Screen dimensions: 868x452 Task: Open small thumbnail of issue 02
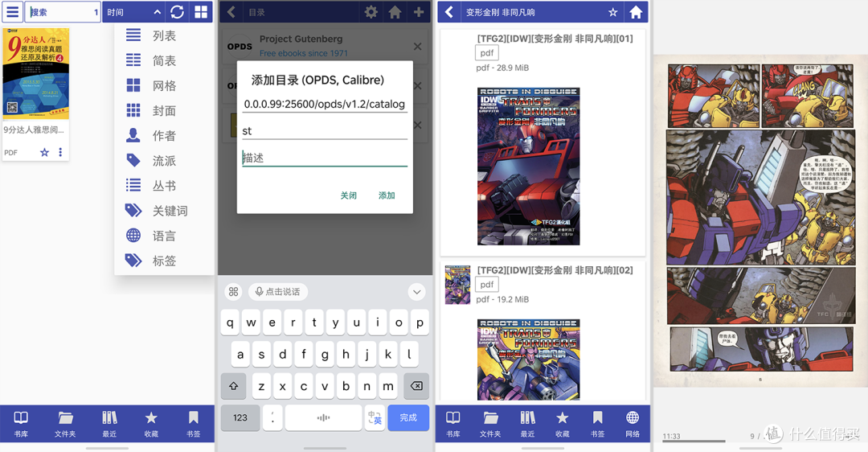point(457,285)
